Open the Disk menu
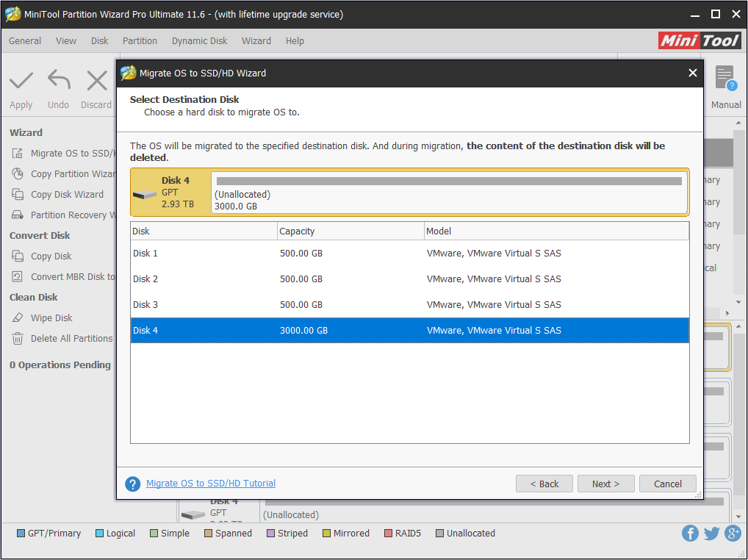 [100, 41]
